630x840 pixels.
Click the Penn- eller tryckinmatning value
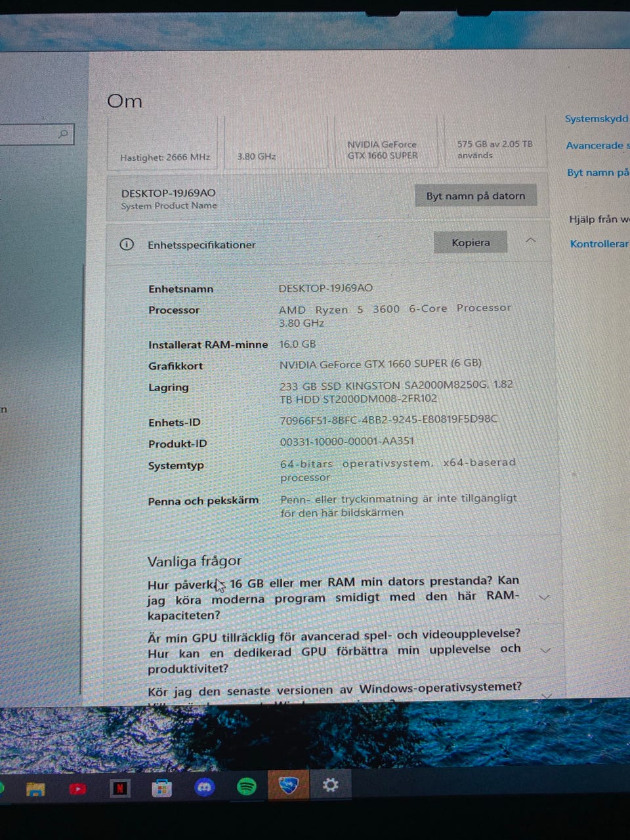(398, 505)
